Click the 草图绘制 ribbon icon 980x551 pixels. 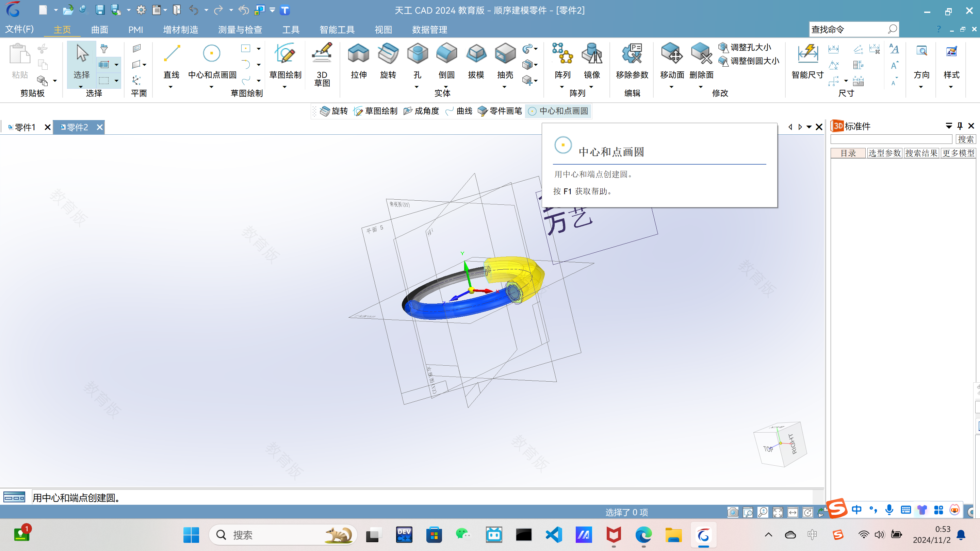[285, 53]
